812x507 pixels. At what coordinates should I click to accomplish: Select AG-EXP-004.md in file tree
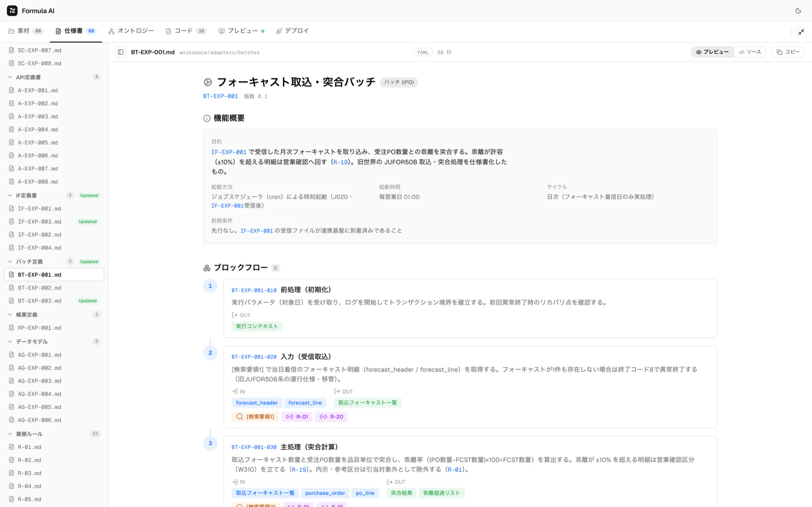[x=54, y=394]
